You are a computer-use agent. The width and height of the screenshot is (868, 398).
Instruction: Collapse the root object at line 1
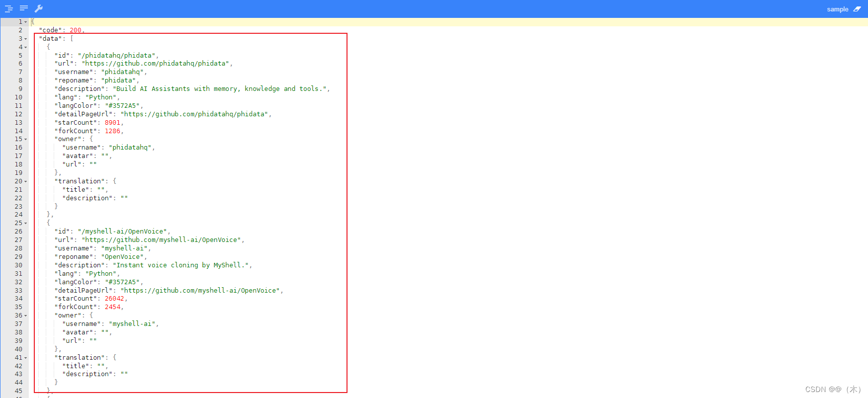(26, 22)
